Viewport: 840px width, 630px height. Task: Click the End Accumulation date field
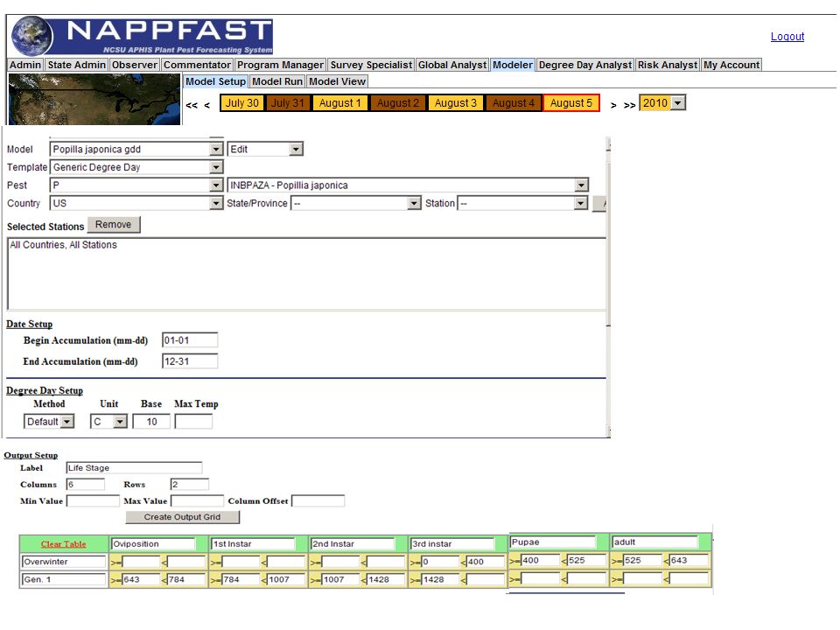coord(190,361)
